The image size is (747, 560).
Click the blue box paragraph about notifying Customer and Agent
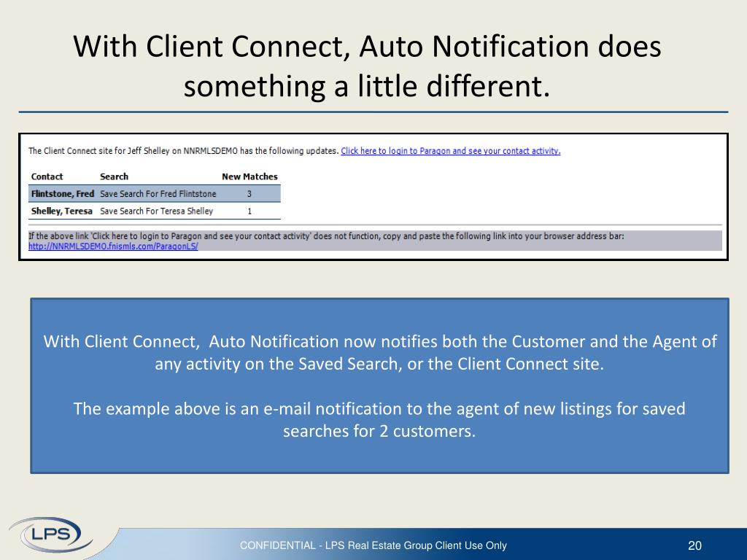pyautogui.click(x=379, y=352)
